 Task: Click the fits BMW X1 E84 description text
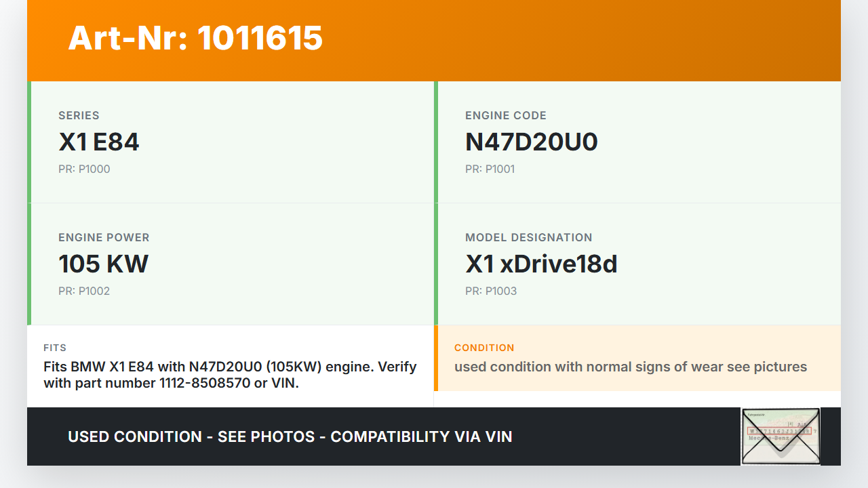pos(230,375)
